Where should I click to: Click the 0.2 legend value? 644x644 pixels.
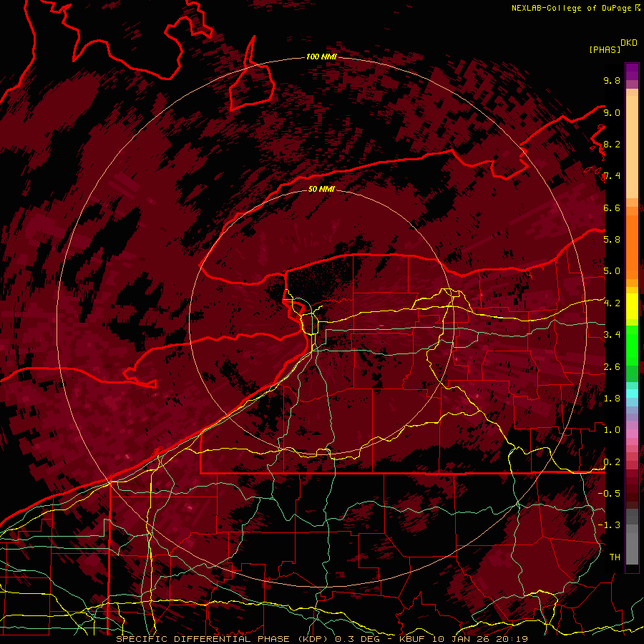coord(612,462)
